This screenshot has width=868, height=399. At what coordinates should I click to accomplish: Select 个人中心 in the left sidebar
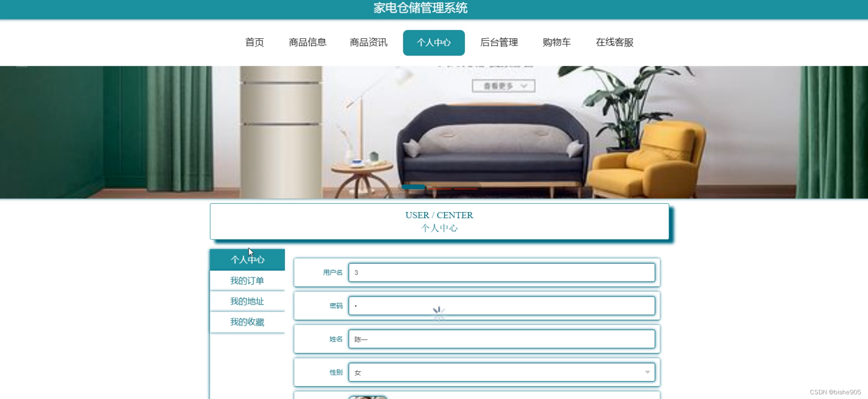[247, 260]
